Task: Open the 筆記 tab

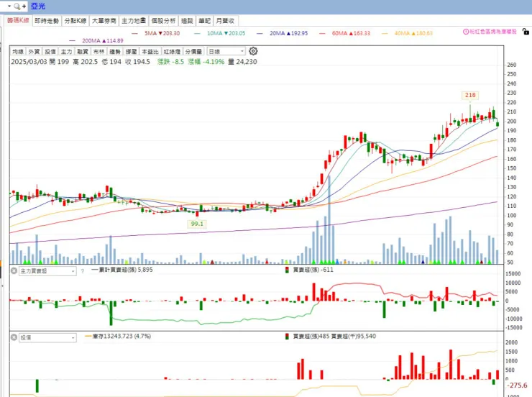Action: click(x=205, y=21)
